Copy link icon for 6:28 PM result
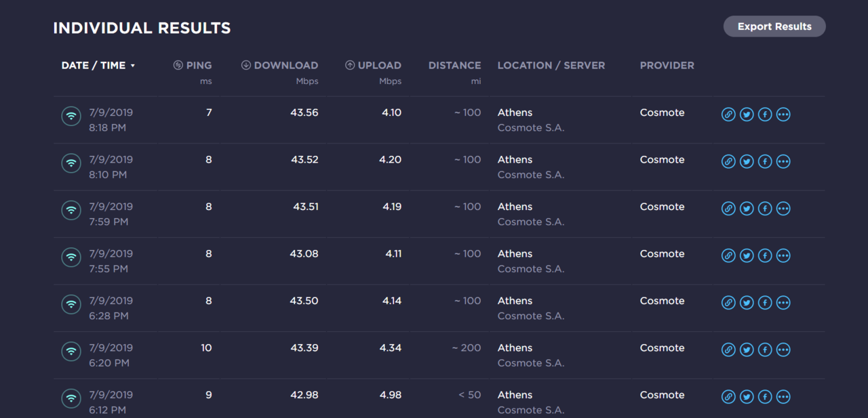 (728, 303)
